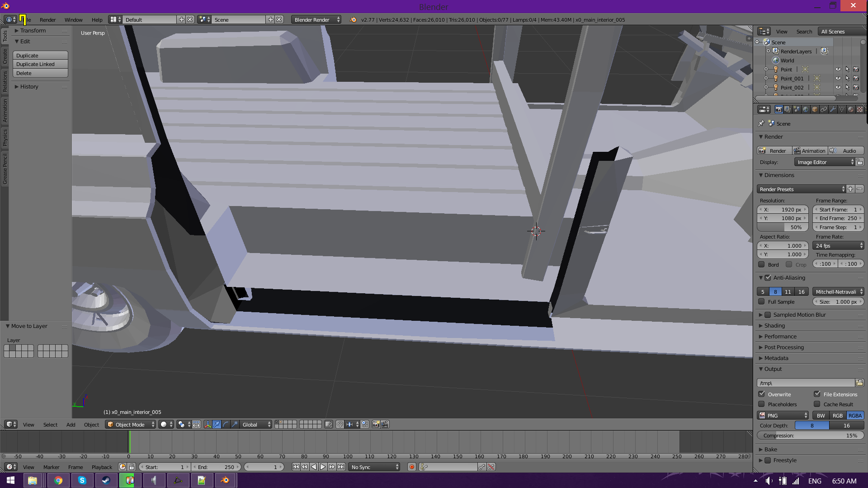Enable the Placeholders checkbox
This screenshot has height=488, width=868.
coord(762,404)
